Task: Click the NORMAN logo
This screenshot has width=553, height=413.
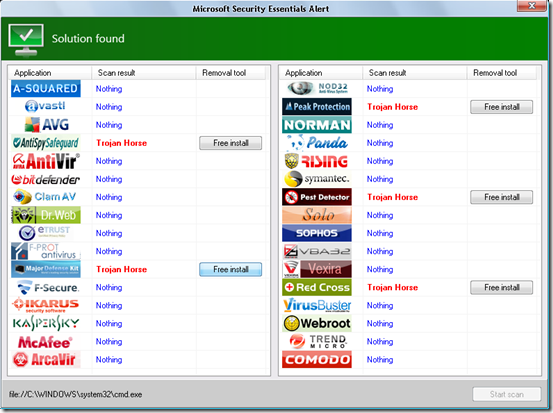Action: [317, 125]
